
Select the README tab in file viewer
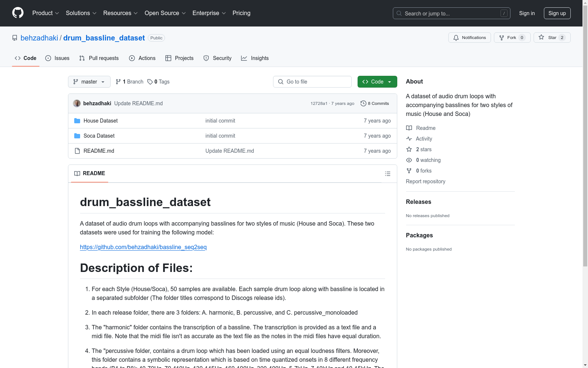click(90, 173)
